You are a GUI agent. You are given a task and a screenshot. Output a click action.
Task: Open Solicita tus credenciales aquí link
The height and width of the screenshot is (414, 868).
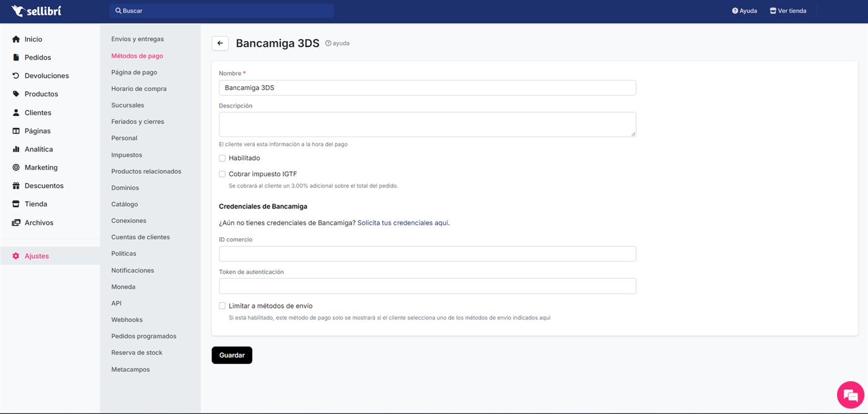tap(403, 223)
